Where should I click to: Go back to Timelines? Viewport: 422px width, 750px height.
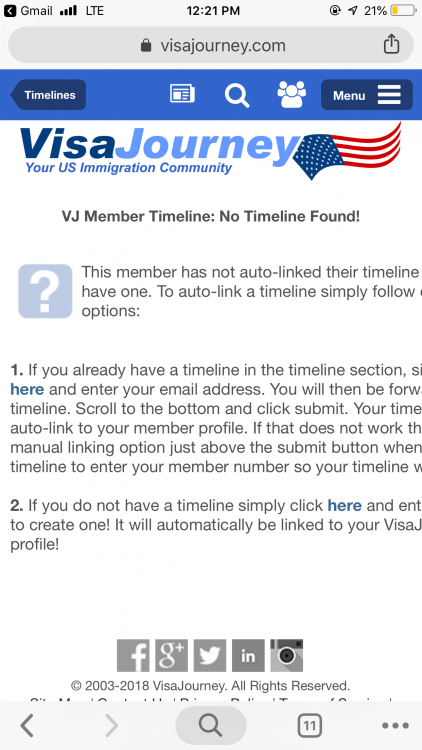pyautogui.click(x=48, y=95)
